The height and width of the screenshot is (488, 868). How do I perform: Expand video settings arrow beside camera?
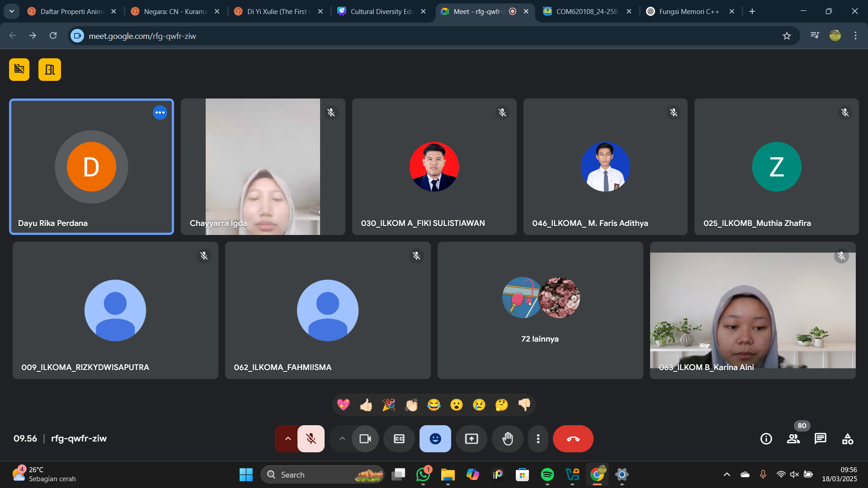(x=342, y=439)
